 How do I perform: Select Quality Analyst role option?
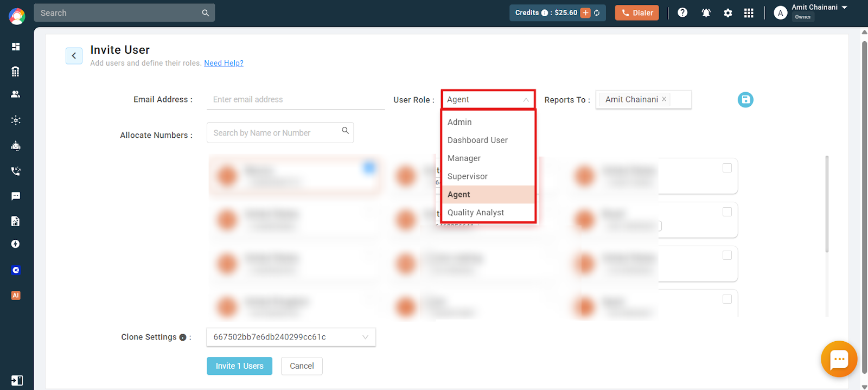pos(488,213)
